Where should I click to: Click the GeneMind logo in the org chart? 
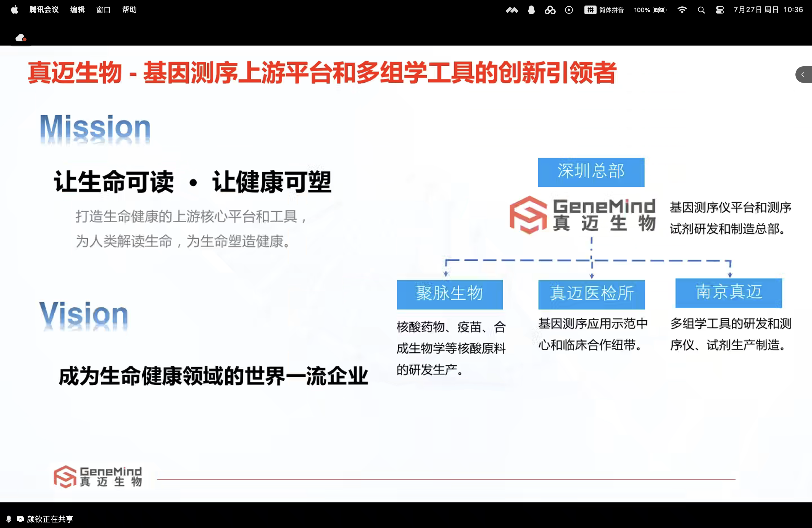click(x=582, y=215)
